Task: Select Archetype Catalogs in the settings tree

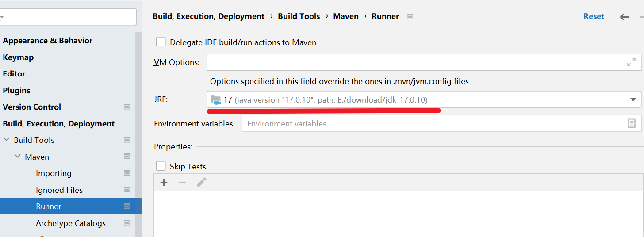Action: pos(71,223)
